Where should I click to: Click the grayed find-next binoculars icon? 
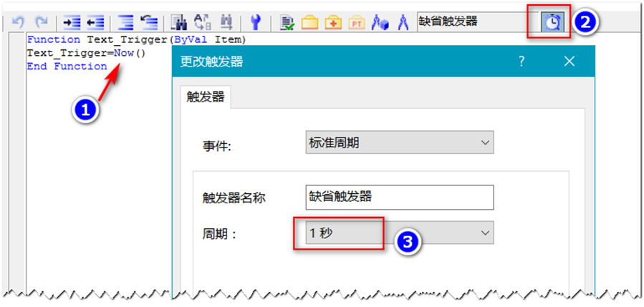(226, 22)
